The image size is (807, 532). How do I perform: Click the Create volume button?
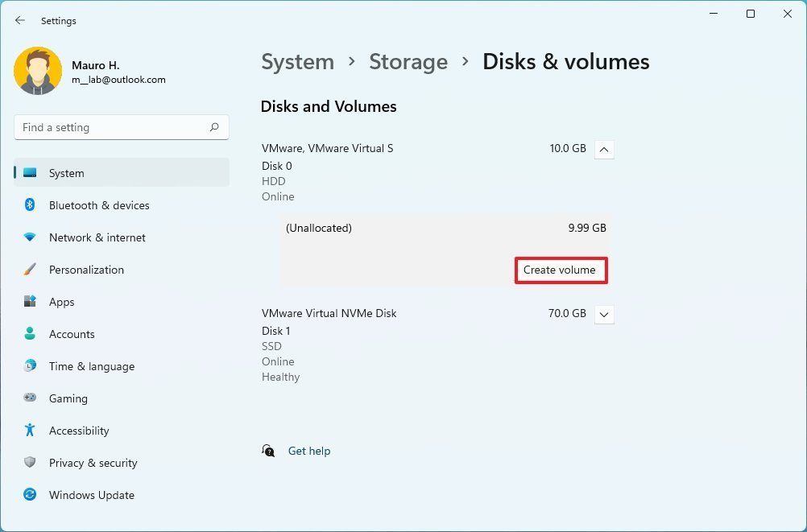[x=561, y=270]
